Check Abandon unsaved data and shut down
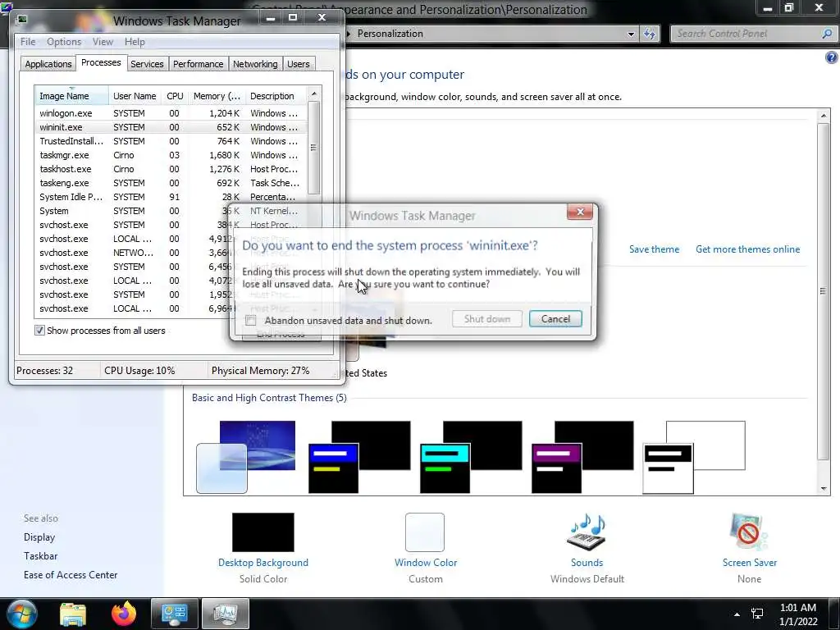This screenshot has width=840, height=630. tap(251, 321)
